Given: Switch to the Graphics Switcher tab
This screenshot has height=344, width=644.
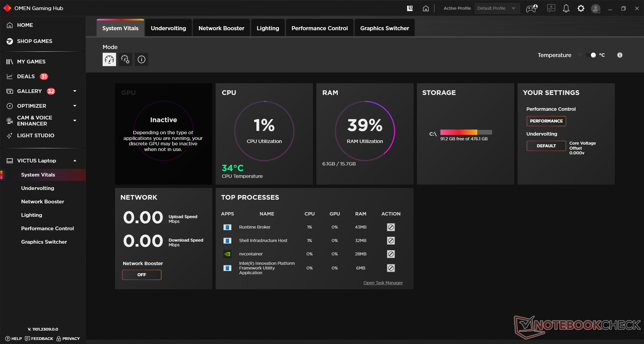Looking at the screenshot, I should 385,28.
